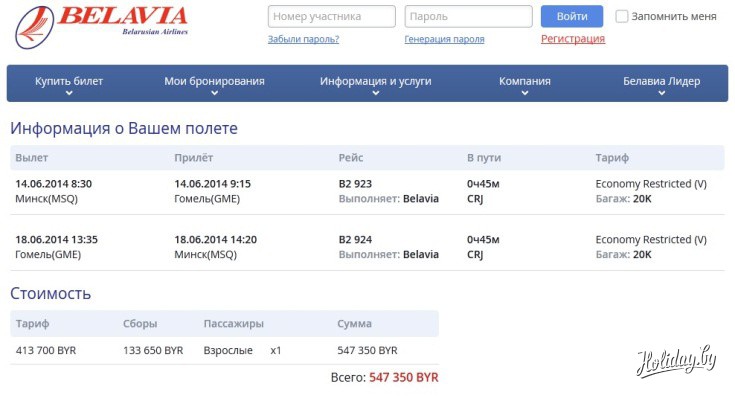Focus the Пароль input field
The width and height of the screenshot is (735, 398).
[468, 16]
